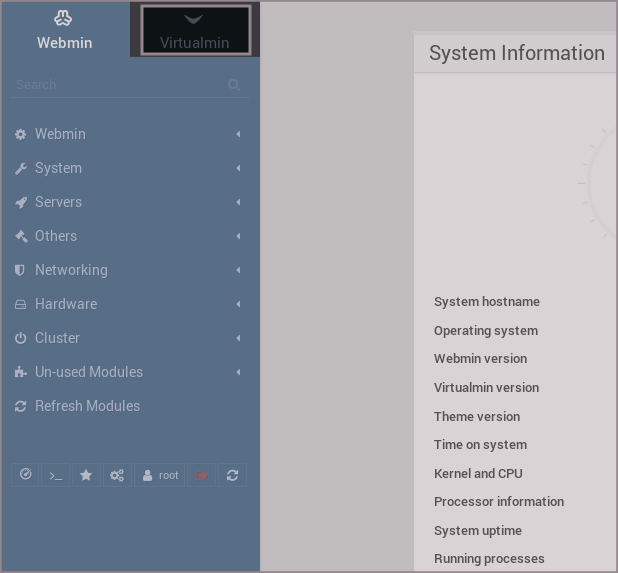Image resolution: width=618 pixels, height=573 pixels.
Task: Click the search magnifier icon
Action: coord(234,85)
